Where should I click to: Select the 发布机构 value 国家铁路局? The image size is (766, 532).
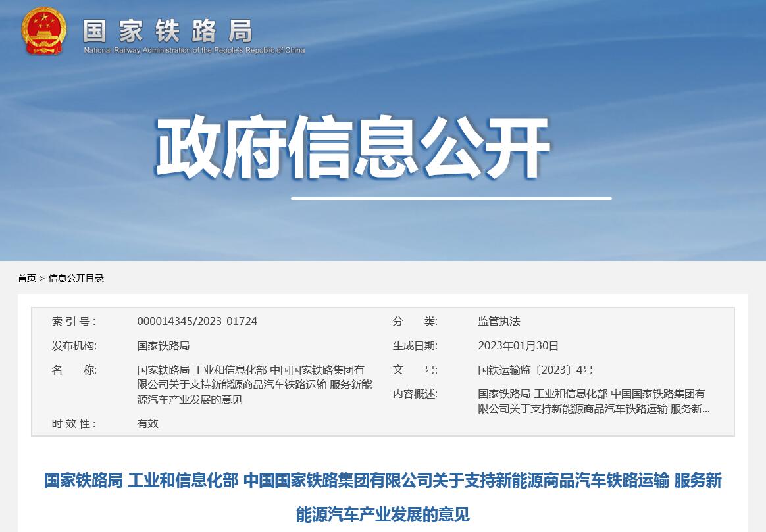163,345
